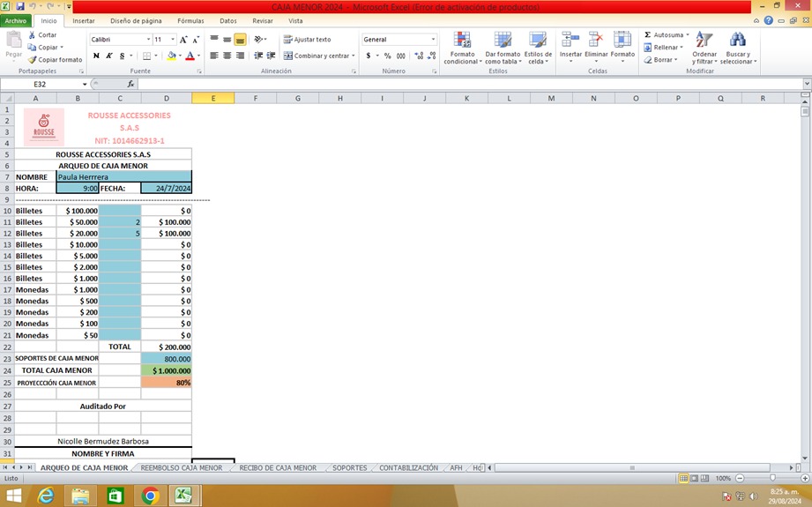
Task: Toggle bold (N) formatting
Action: 97,56
